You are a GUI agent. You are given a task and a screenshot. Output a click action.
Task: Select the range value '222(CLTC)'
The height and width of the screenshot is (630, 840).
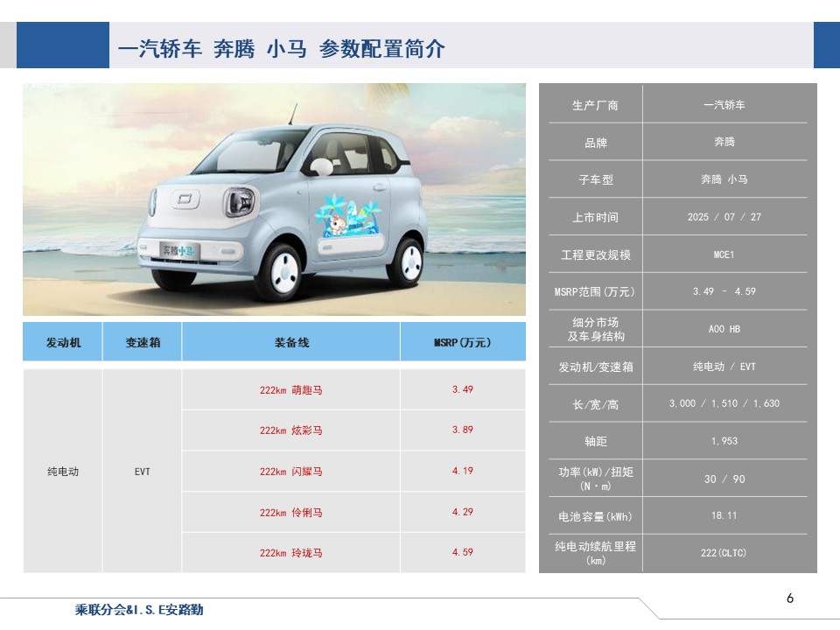click(724, 553)
